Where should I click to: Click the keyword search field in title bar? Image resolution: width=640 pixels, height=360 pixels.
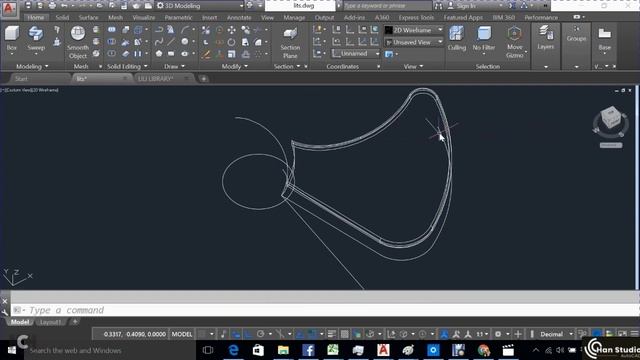[x=387, y=6]
